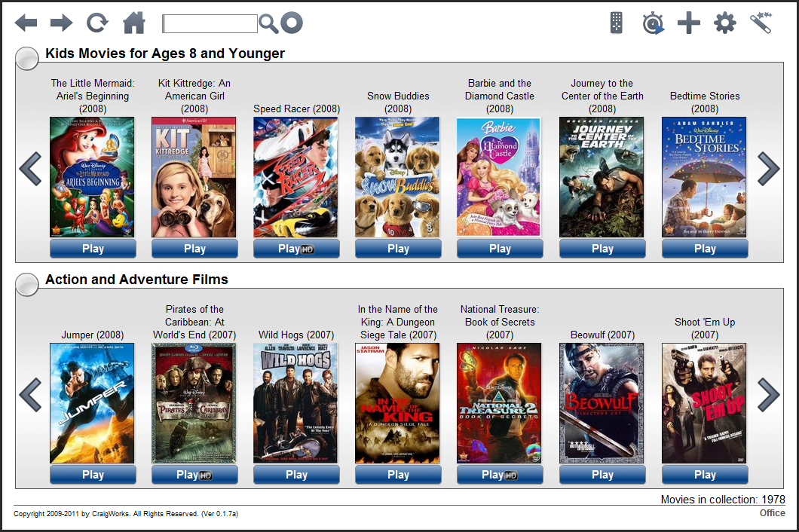Open settings with the gear icon
Viewport: 799px width, 532px height.
[x=725, y=23]
